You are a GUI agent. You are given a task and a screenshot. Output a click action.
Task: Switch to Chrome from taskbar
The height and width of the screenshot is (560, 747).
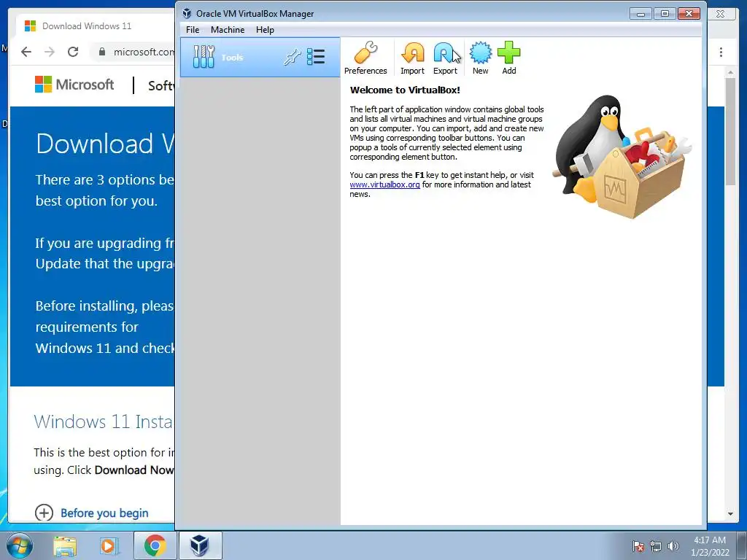click(x=155, y=545)
